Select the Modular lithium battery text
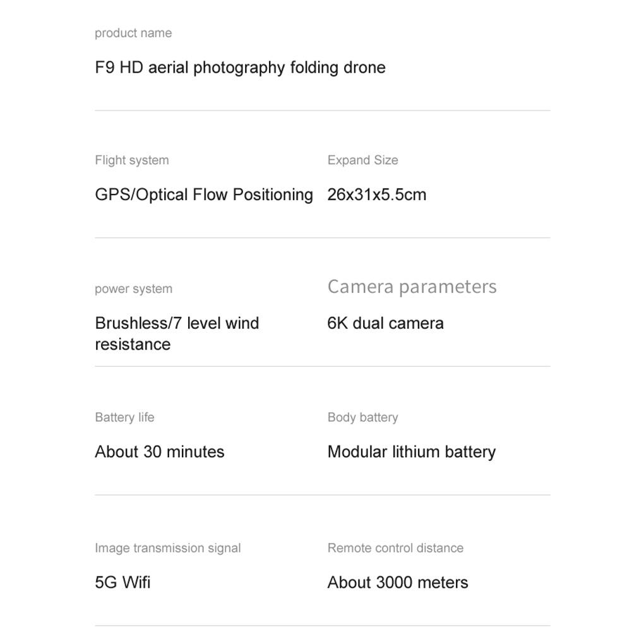This screenshot has width=644, height=644. point(412,452)
